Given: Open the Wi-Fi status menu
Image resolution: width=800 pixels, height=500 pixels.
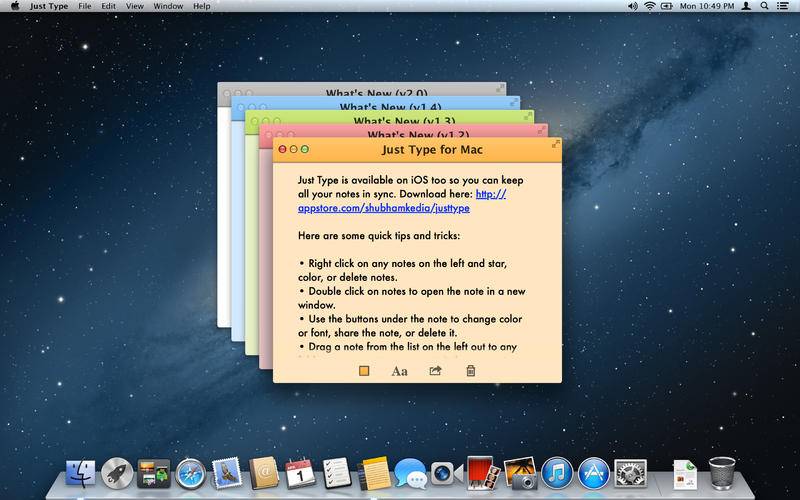Looking at the screenshot, I should 649,6.
